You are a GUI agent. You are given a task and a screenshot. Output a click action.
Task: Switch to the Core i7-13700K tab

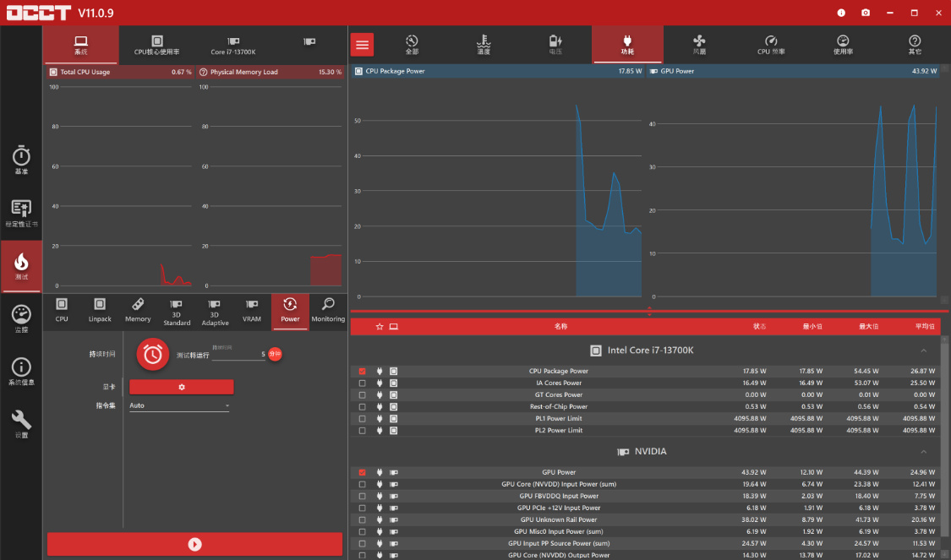coord(233,45)
